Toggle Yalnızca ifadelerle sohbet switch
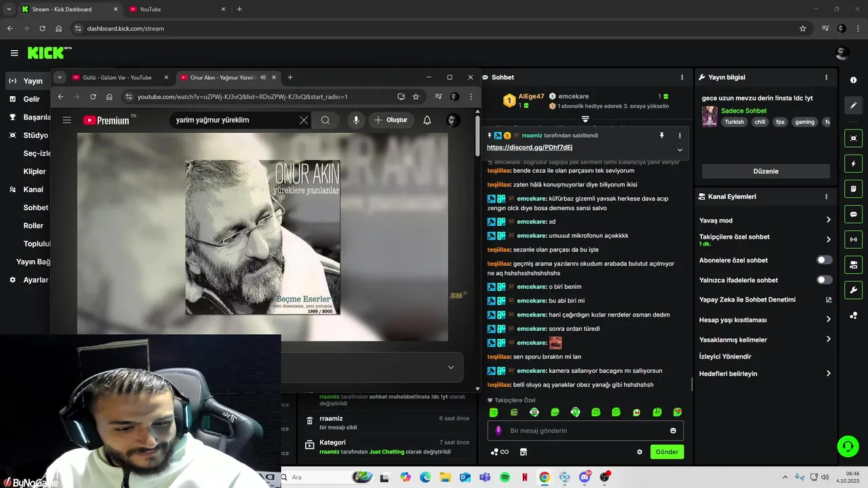Screen dimensions: 868x488 coord(824,280)
